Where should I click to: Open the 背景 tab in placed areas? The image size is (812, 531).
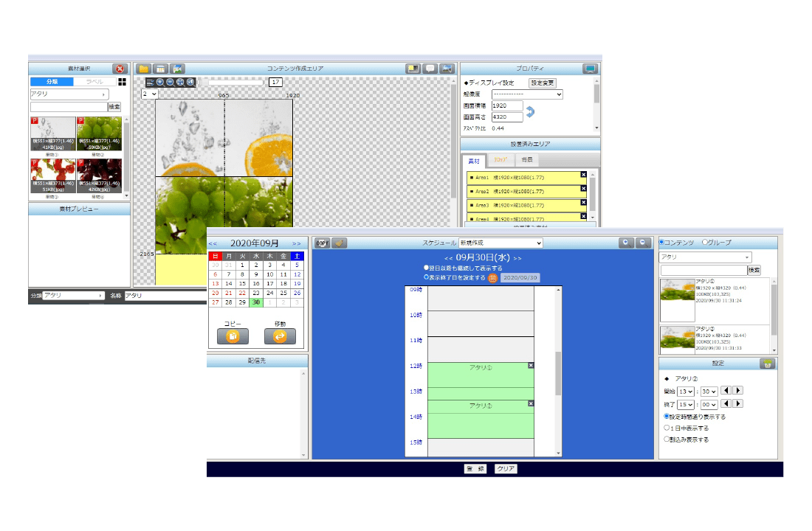527,160
